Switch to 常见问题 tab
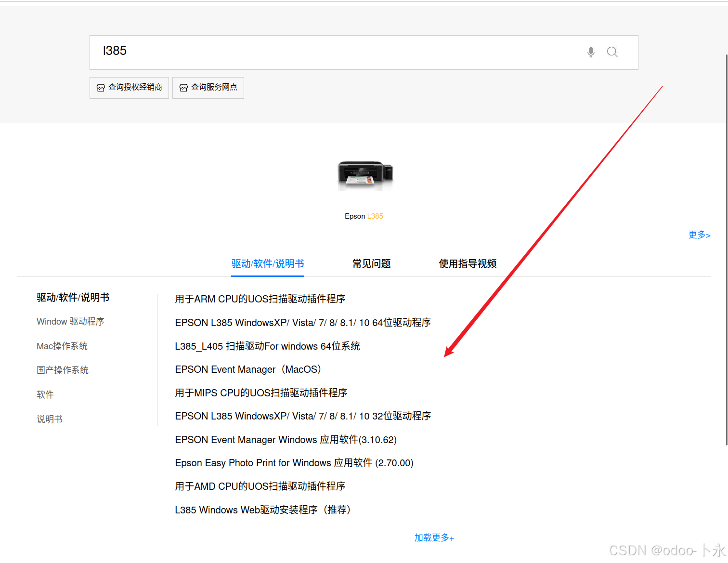Image resolution: width=728 pixels, height=563 pixels. 371,264
